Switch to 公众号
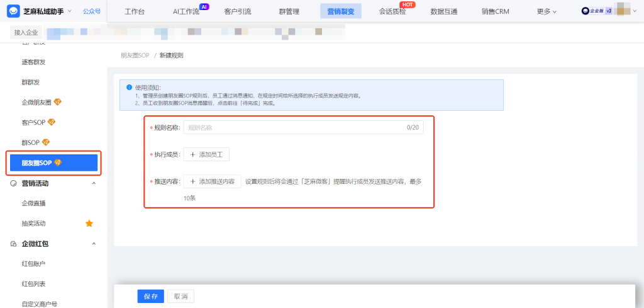Image resolution: width=644 pixels, height=308 pixels. pyautogui.click(x=92, y=11)
